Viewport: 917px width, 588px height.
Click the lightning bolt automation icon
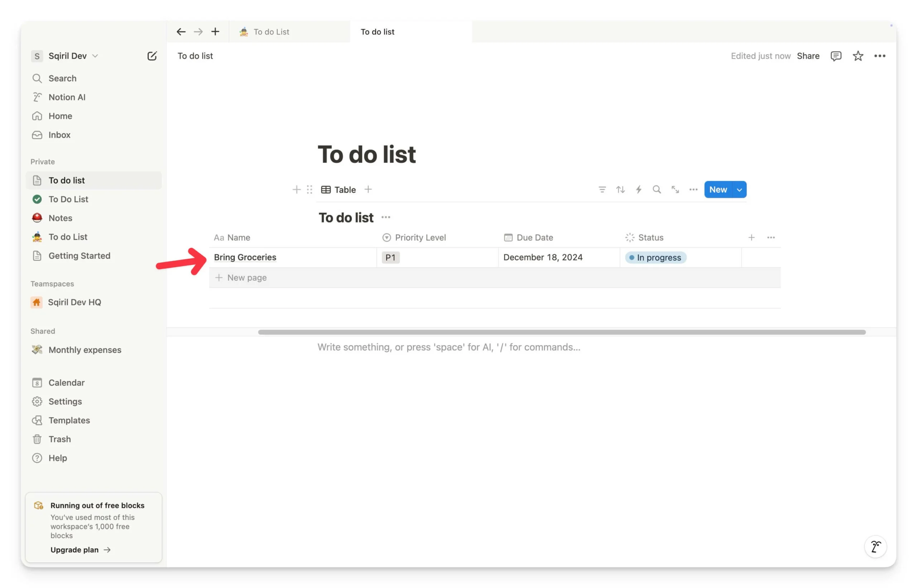[x=638, y=190]
